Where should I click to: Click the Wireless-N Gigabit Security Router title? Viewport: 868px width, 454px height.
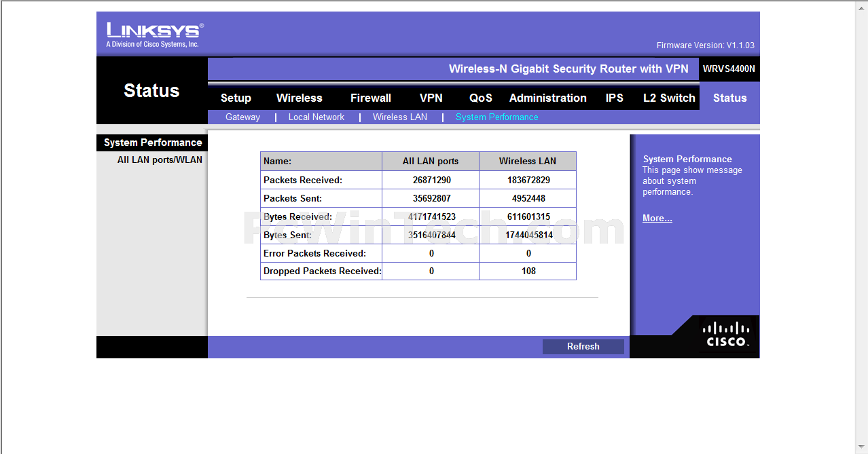[x=568, y=69]
